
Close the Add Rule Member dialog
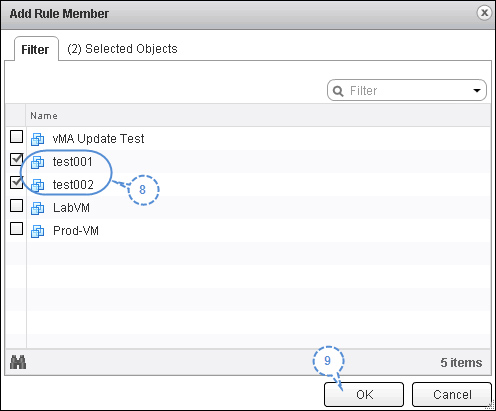(484, 13)
